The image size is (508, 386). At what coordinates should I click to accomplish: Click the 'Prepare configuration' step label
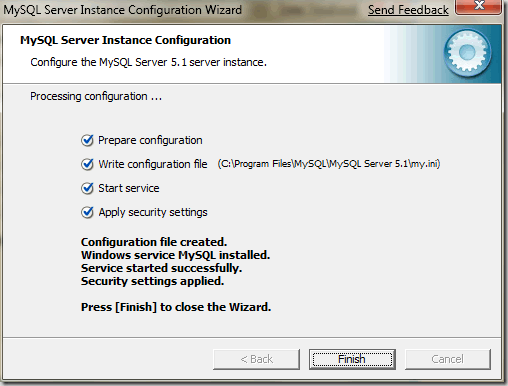coord(150,140)
